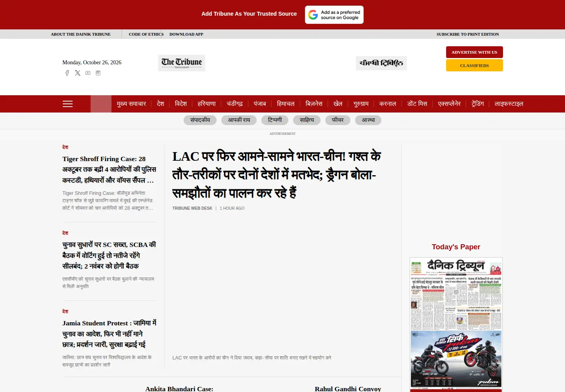Open the LAC भारत-चीन headline story

click(x=277, y=174)
